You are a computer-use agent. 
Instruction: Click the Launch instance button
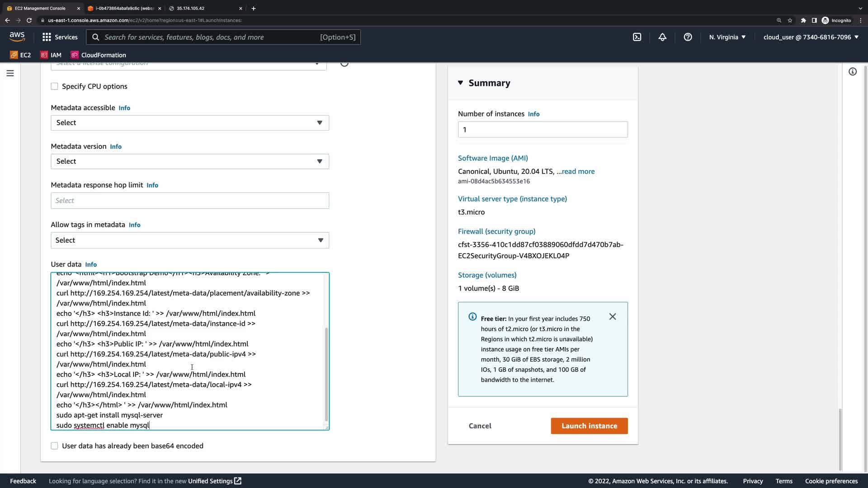[x=589, y=426]
